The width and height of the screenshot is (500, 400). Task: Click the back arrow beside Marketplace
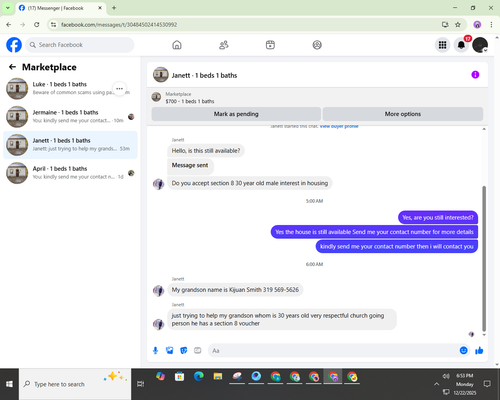click(x=12, y=67)
